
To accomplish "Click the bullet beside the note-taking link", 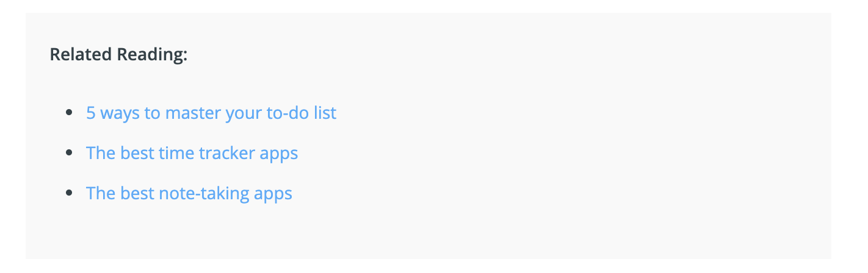I will pyautogui.click(x=69, y=193).
